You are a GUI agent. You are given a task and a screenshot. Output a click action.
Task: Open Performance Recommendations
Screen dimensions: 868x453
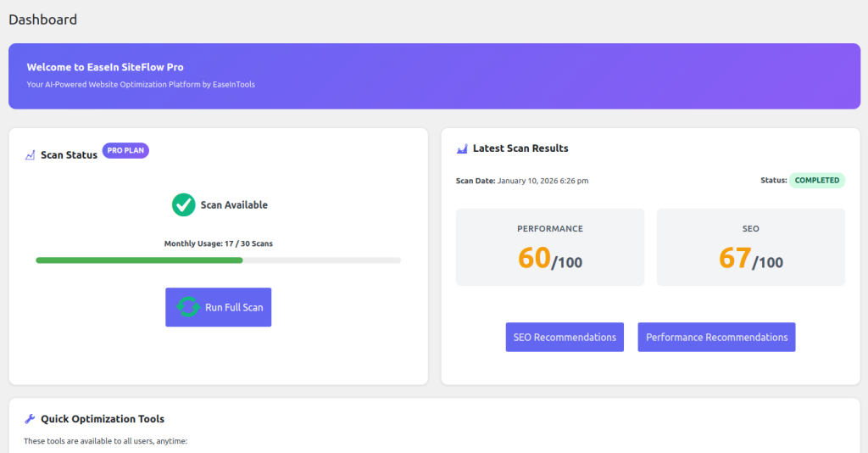pyautogui.click(x=716, y=338)
